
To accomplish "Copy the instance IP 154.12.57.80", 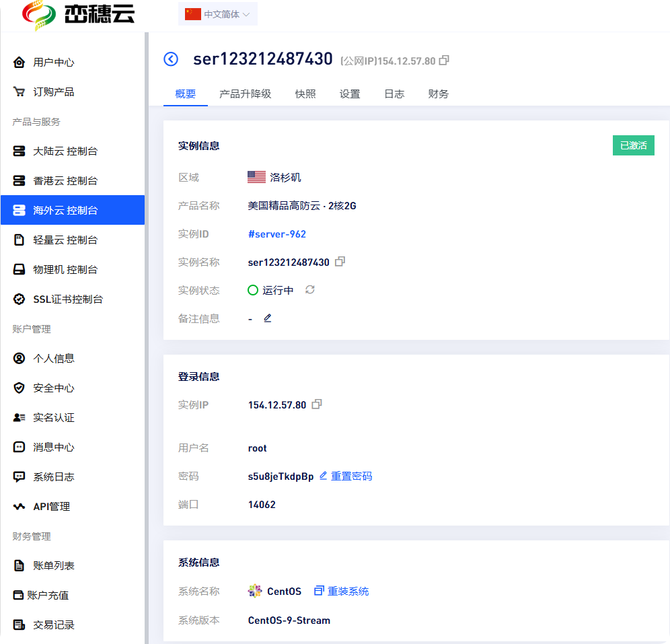I will (317, 404).
